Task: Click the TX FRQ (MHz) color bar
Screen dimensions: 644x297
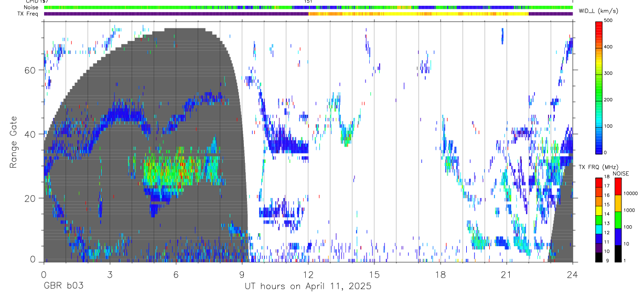Action: (598, 219)
